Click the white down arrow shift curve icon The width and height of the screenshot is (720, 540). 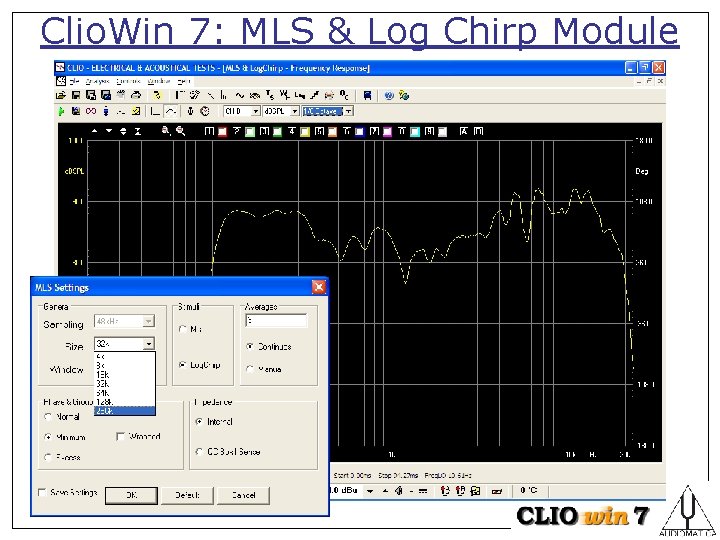pyautogui.click(x=109, y=131)
